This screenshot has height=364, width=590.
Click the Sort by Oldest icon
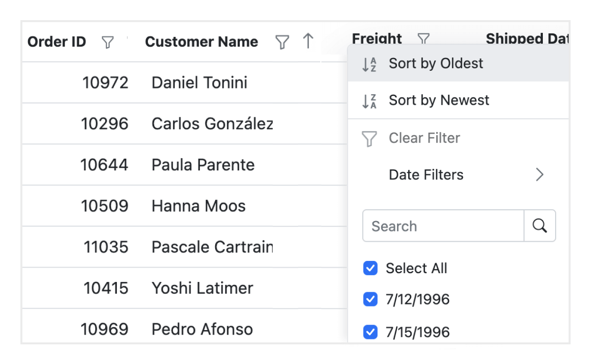coord(369,64)
